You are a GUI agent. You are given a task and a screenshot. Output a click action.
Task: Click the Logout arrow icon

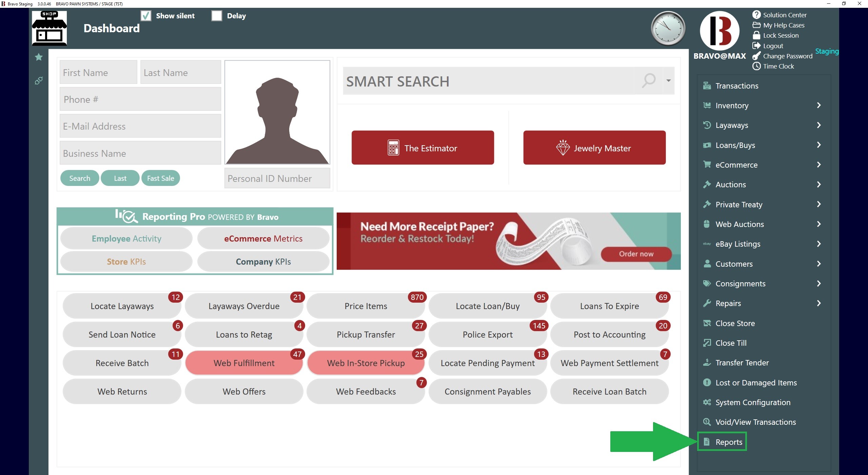(x=756, y=45)
